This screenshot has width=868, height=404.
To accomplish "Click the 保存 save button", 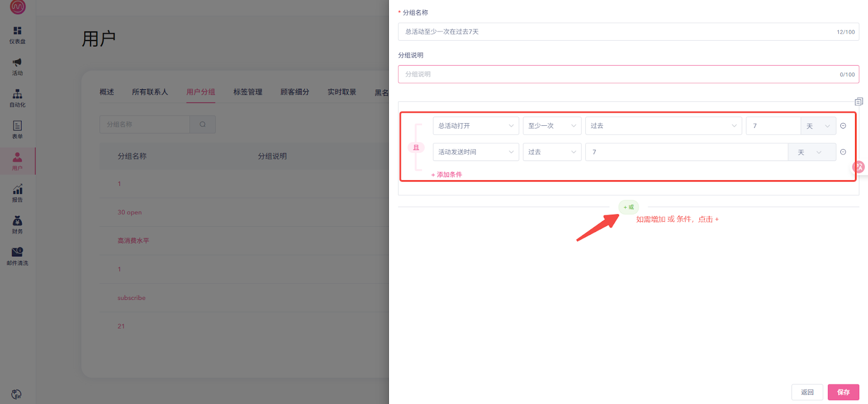I will (843, 392).
